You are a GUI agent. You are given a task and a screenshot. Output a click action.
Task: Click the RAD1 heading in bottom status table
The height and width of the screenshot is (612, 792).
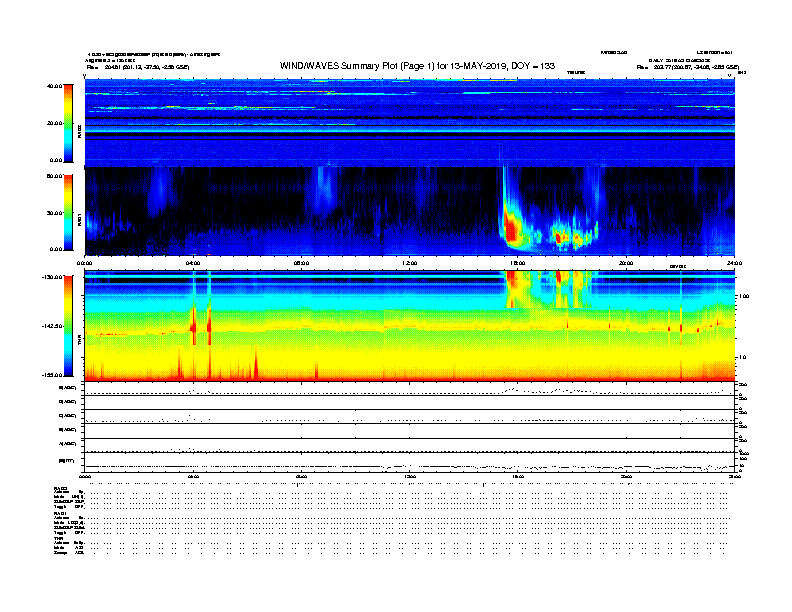[60, 514]
